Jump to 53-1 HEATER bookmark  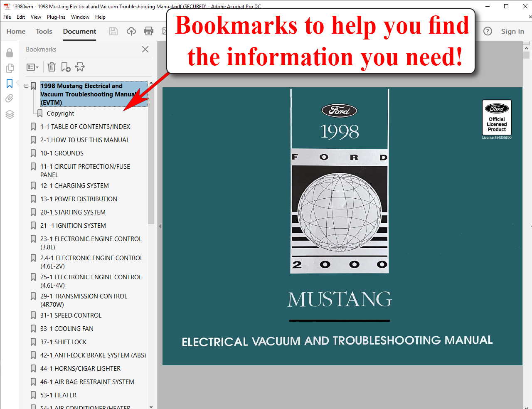(58, 395)
